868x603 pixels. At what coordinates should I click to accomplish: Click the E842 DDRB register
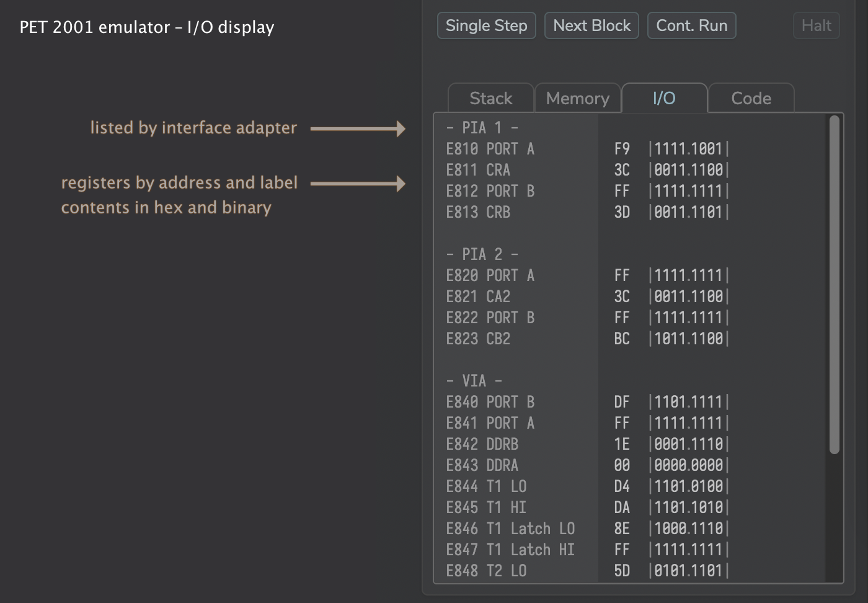click(631, 444)
